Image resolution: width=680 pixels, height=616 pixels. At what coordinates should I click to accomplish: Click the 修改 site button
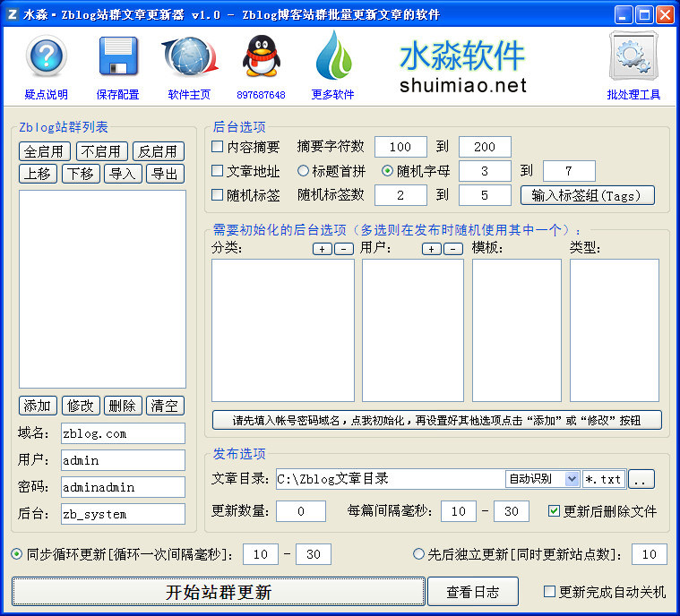pyautogui.click(x=81, y=406)
